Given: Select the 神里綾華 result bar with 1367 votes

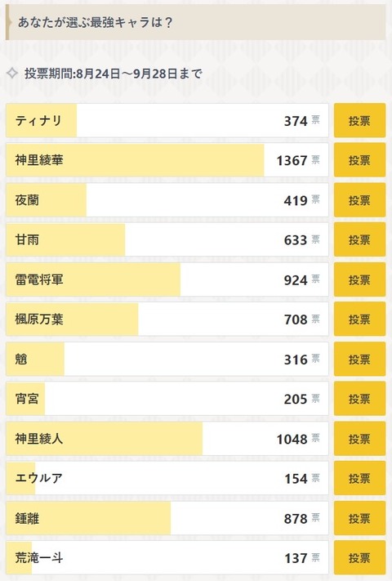Looking at the screenshot, I should click(167, 160).
